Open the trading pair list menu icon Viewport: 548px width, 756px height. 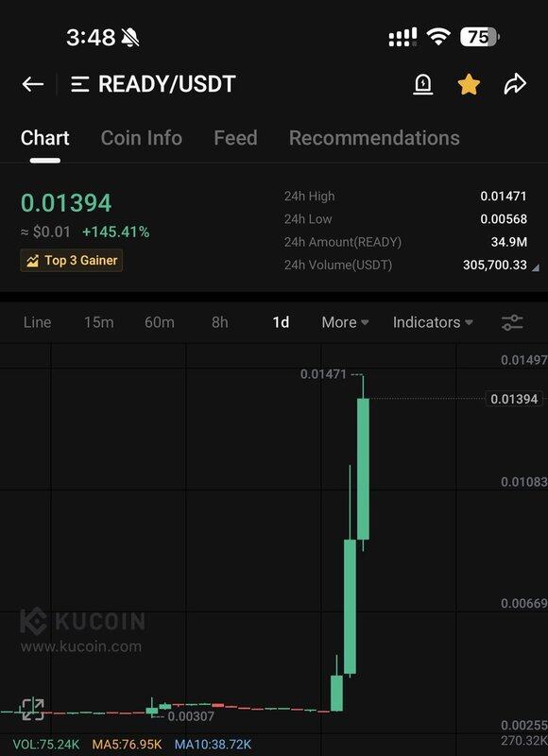[x=79, y=85]
